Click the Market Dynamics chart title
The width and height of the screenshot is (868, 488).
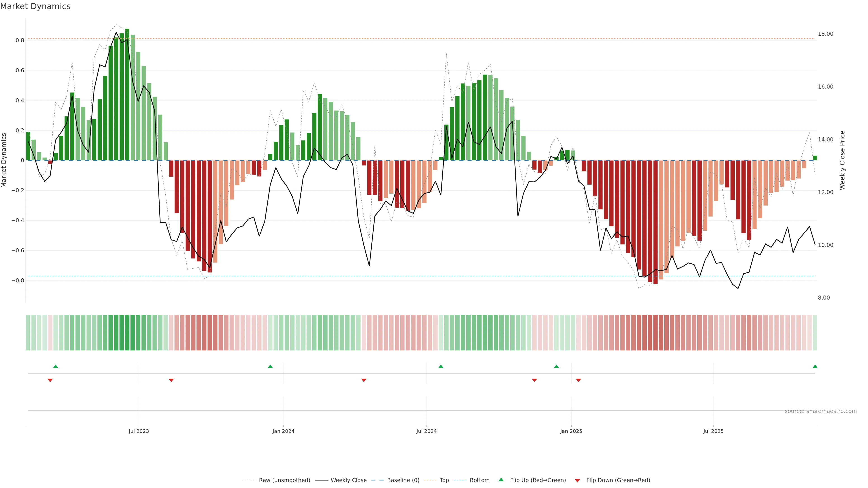click(35, 6)
